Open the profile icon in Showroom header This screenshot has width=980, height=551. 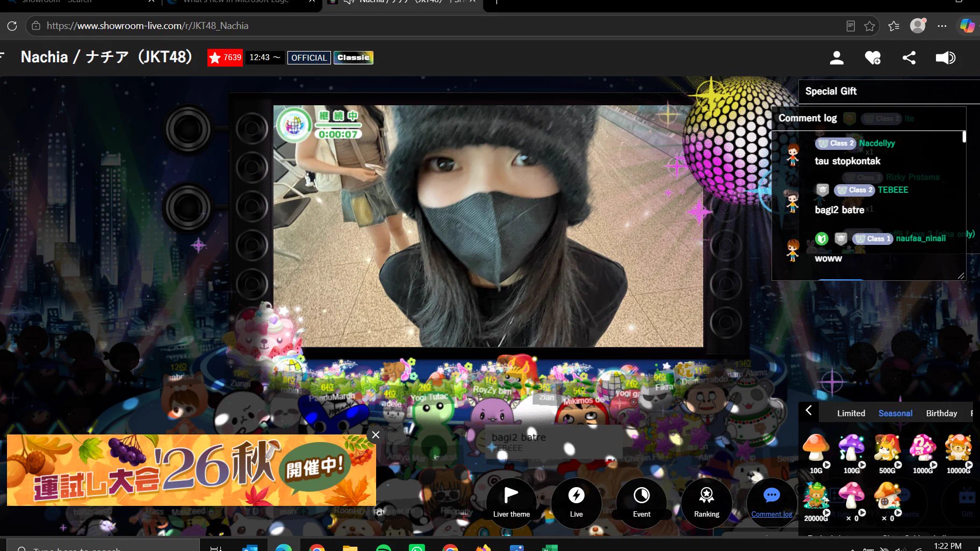click(837, 57)
